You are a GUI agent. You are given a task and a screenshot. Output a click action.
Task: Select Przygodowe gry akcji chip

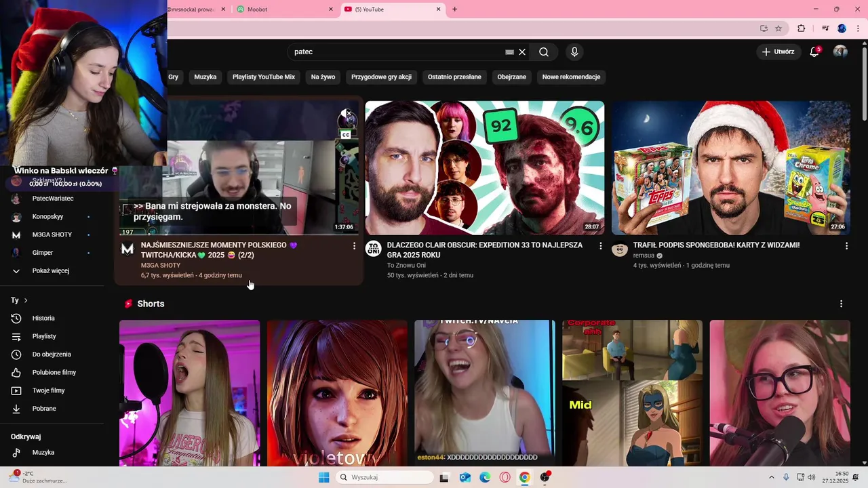[381, 77]
